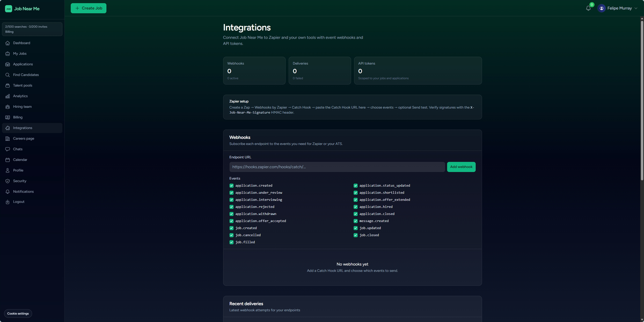Uncheck the job.closed event

point(355,235)
